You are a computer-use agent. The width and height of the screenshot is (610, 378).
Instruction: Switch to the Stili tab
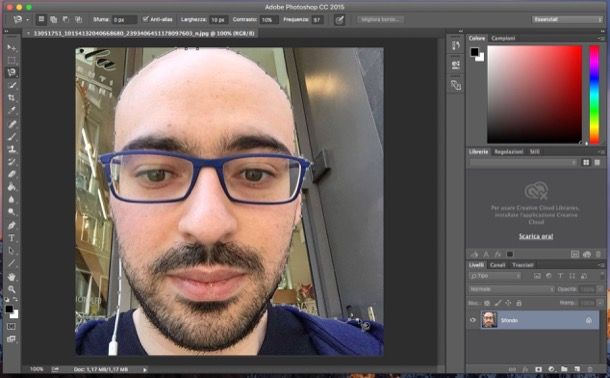tap(535, 152)
